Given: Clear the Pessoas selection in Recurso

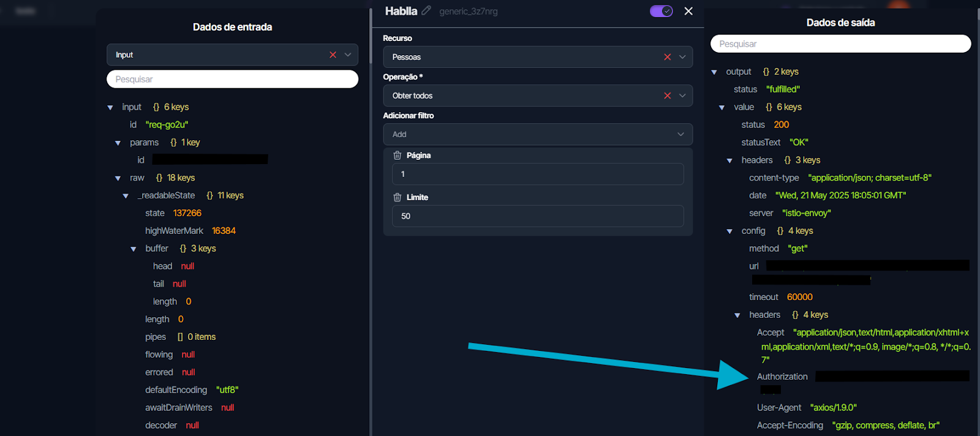Looking at the screenshot, I should pyautogui.click(x=667, y=57).
